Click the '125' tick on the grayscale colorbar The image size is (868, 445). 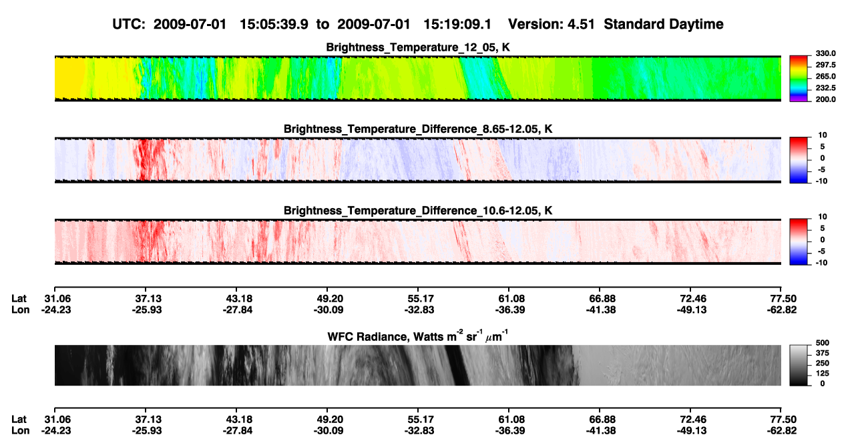pos(822,374)
